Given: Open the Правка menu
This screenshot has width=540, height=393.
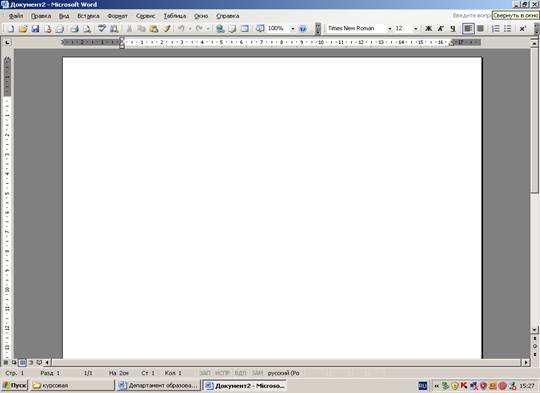Looking at the screenshot, I should 41,16.
